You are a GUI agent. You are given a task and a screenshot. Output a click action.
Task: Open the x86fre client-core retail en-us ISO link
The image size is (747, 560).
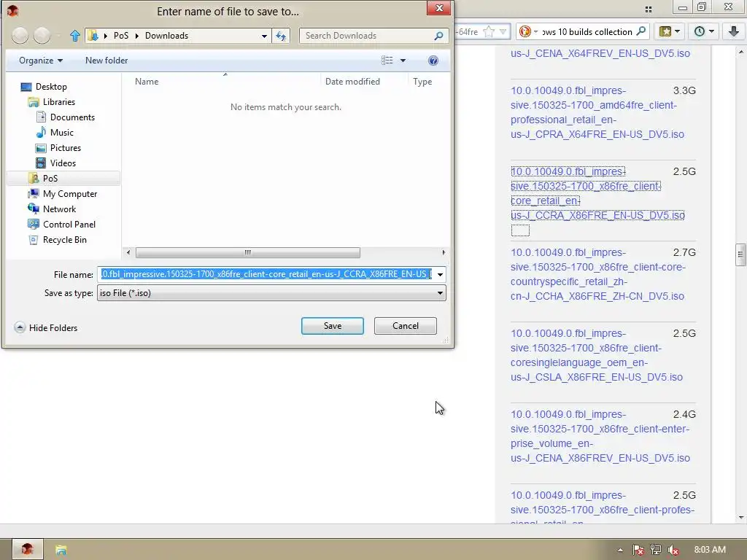click(597, 193)
